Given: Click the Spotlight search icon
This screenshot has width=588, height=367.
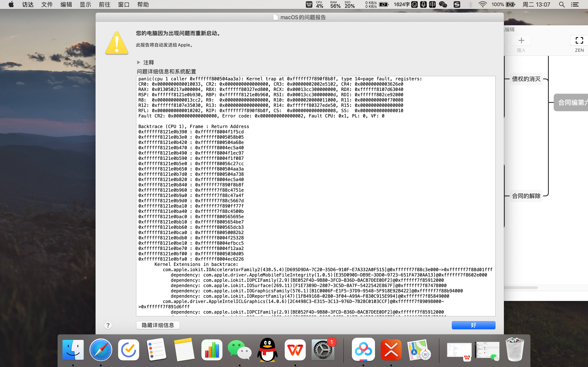Looking at the screenshot, I should (561, 4).
